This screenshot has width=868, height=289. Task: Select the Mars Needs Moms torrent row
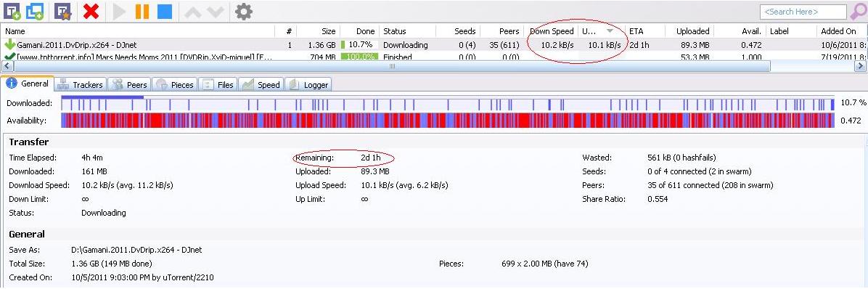pos(434,57)
